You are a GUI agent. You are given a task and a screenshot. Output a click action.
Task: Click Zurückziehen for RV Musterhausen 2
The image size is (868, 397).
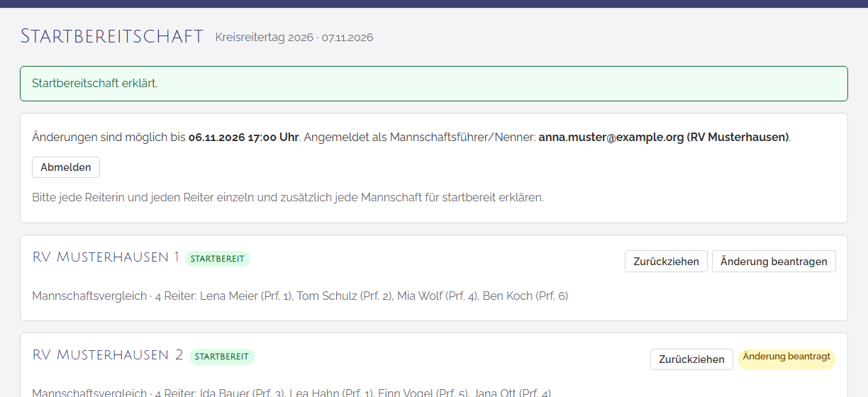[x=691, y=359]
